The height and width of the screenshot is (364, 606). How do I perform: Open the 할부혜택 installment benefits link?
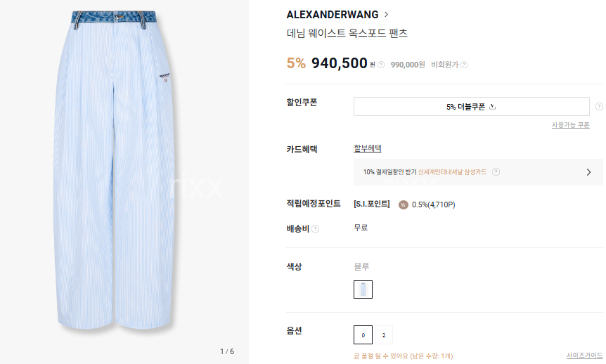point(367,148)
